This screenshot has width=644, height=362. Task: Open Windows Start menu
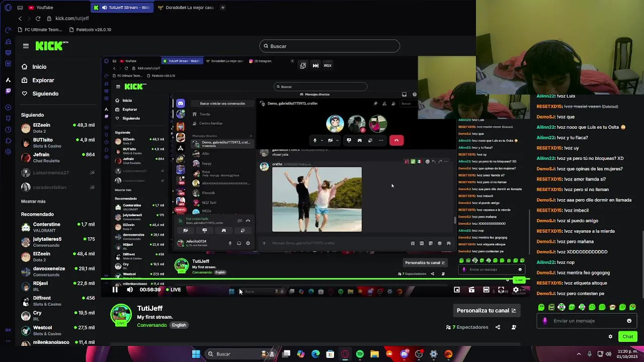point(196,354)
